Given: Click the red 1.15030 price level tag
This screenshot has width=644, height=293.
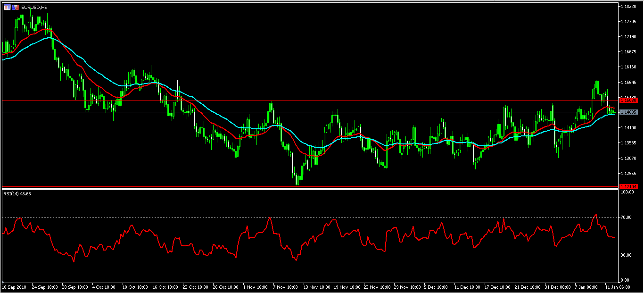Looking at the screenshot, I should 629,100.
